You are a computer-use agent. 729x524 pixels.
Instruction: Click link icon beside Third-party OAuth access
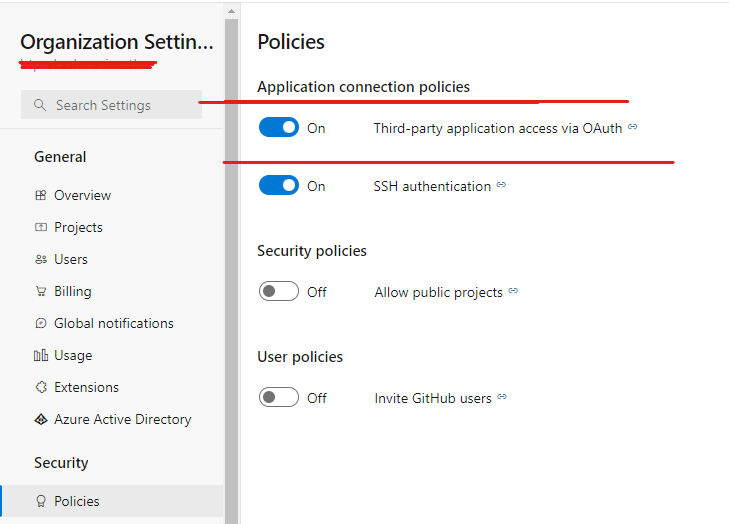pyautogui.click(x=632, y=126)
